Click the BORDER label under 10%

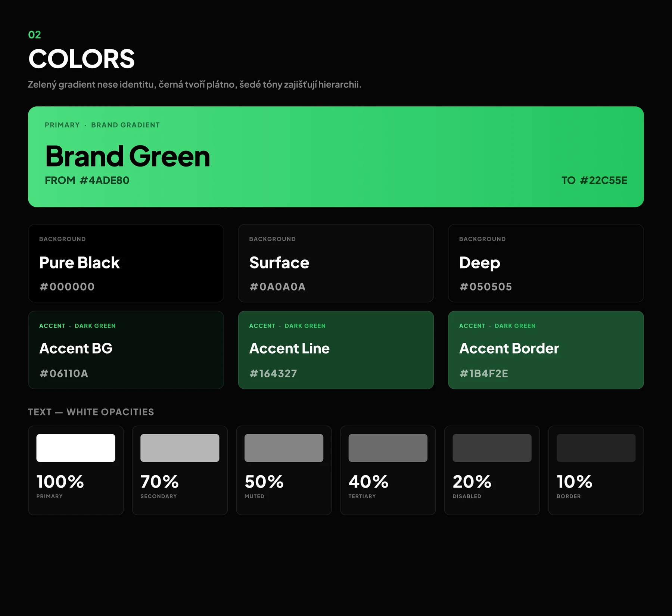tap(569, 496)
